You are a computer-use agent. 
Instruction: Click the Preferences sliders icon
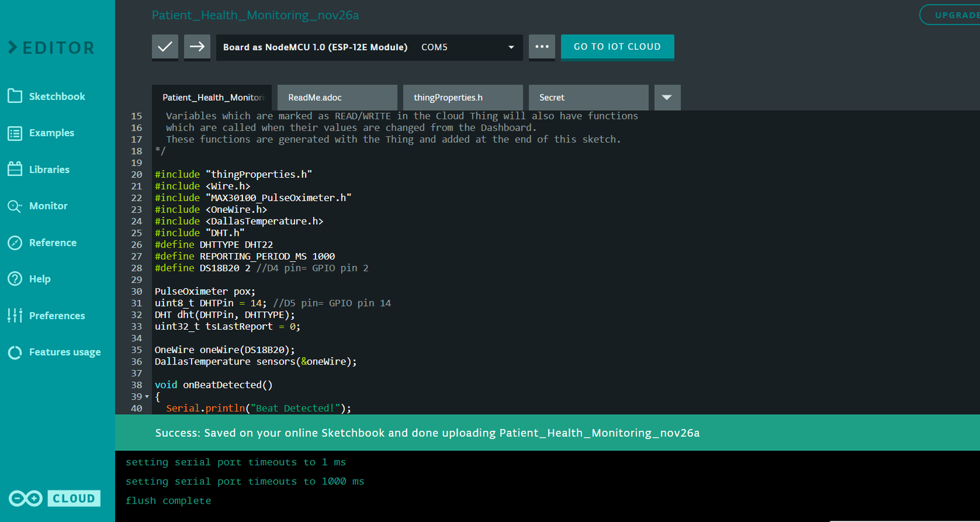(x=15, y=316)
